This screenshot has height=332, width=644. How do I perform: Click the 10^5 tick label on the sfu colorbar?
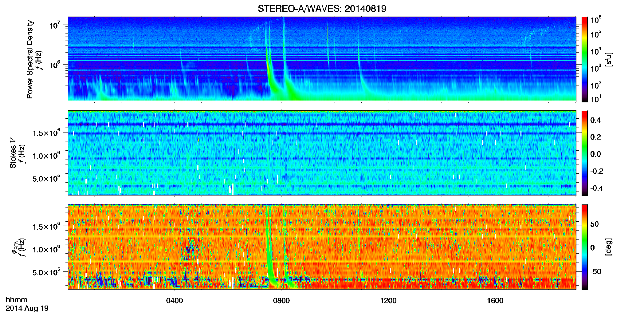coord(596,34)
